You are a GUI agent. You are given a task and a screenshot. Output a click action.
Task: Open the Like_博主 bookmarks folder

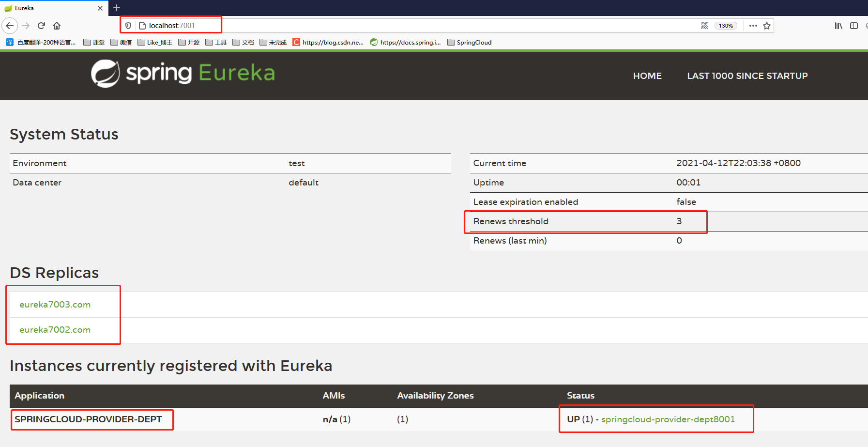[x=155, y=43]
